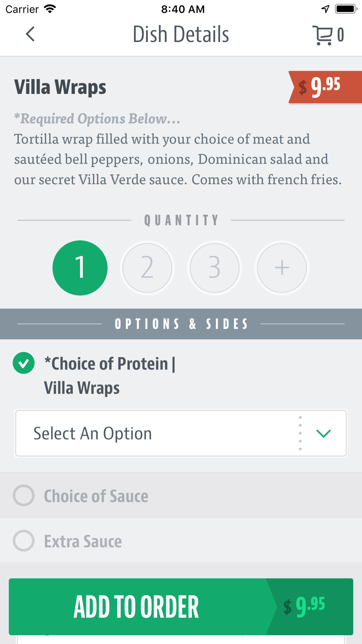Tap the red $9.95 price tag

point(325,87)
